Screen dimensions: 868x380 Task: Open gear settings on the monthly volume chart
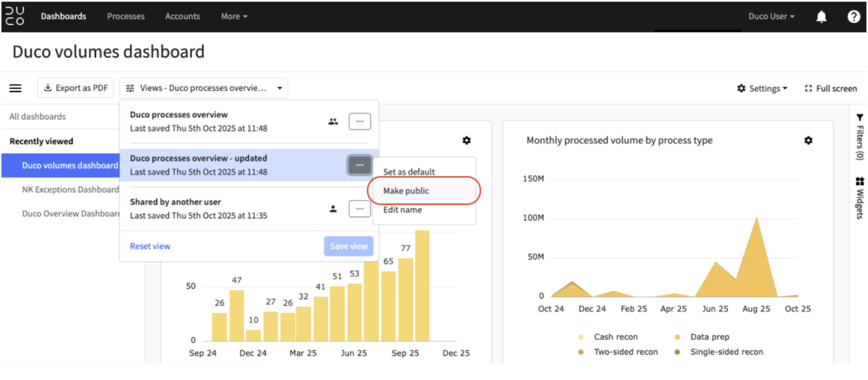coord(808,140)
